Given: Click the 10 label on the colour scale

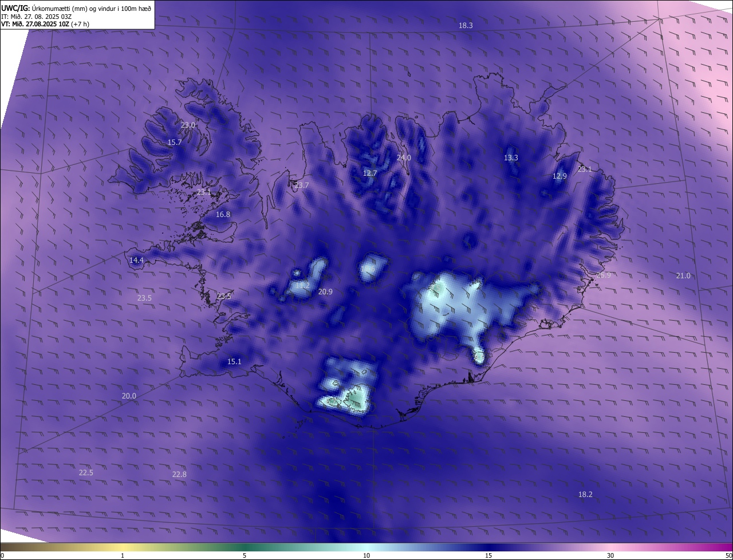Looking at the screenshot, I should (x=366, y=556).
